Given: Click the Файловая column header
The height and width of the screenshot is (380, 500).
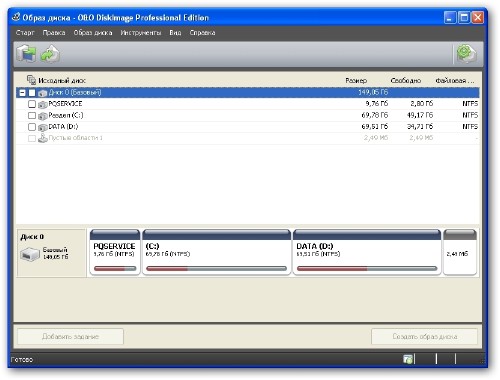Looking at the screenshot, I should [x=454, y=80].
